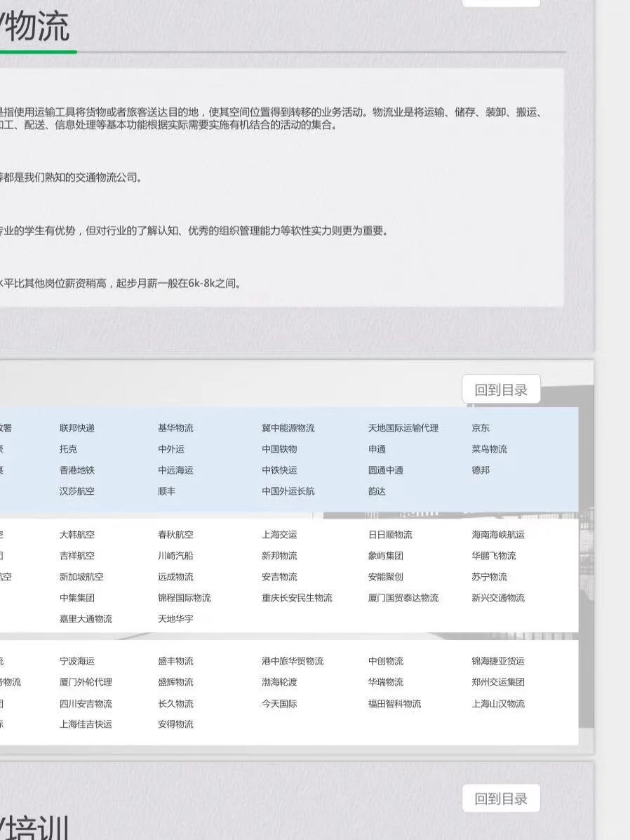630x840 pixels.
Task: Click on 京东
Action: (481, 427)
